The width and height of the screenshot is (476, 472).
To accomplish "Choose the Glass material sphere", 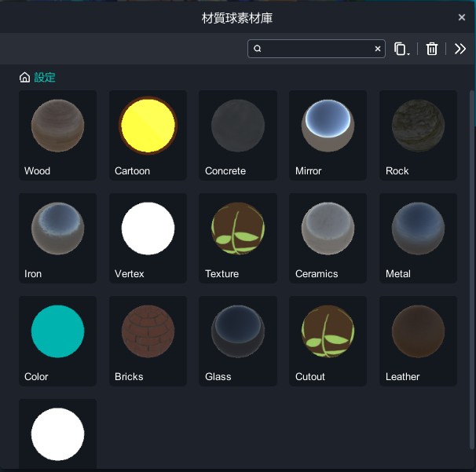I will point(238,331).
